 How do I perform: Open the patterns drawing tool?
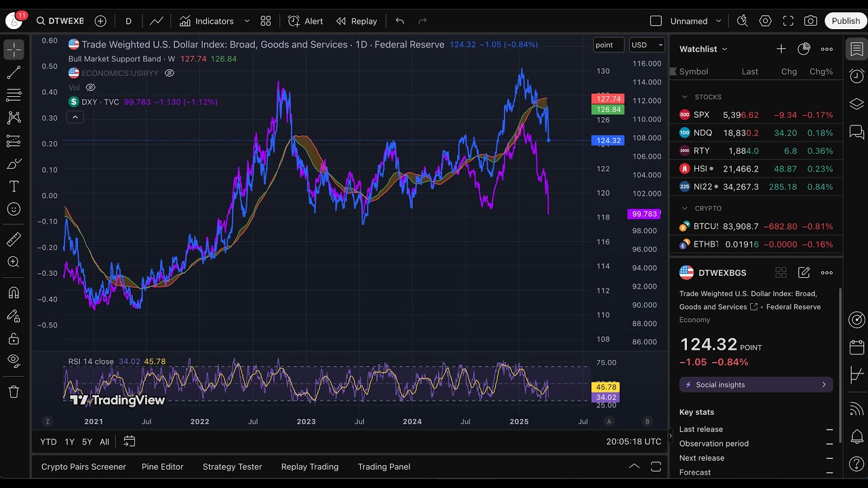pyautogui.click(x=14, y=118)
